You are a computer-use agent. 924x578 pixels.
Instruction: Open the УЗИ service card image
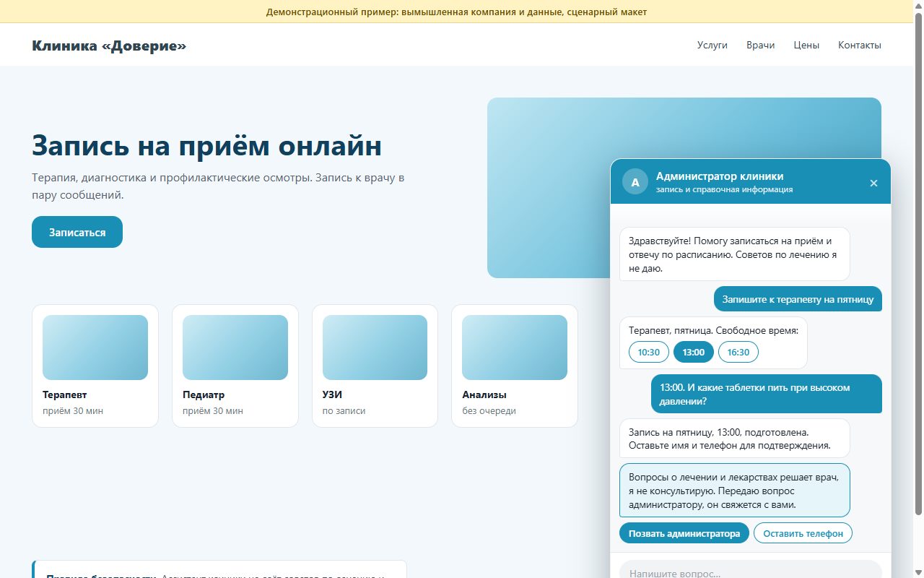[375, 348]
